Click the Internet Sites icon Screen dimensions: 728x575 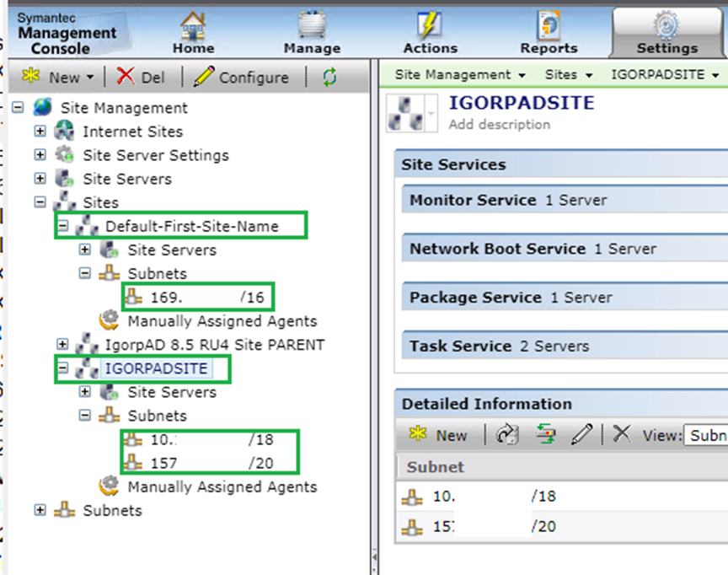[x=64, y=131]
